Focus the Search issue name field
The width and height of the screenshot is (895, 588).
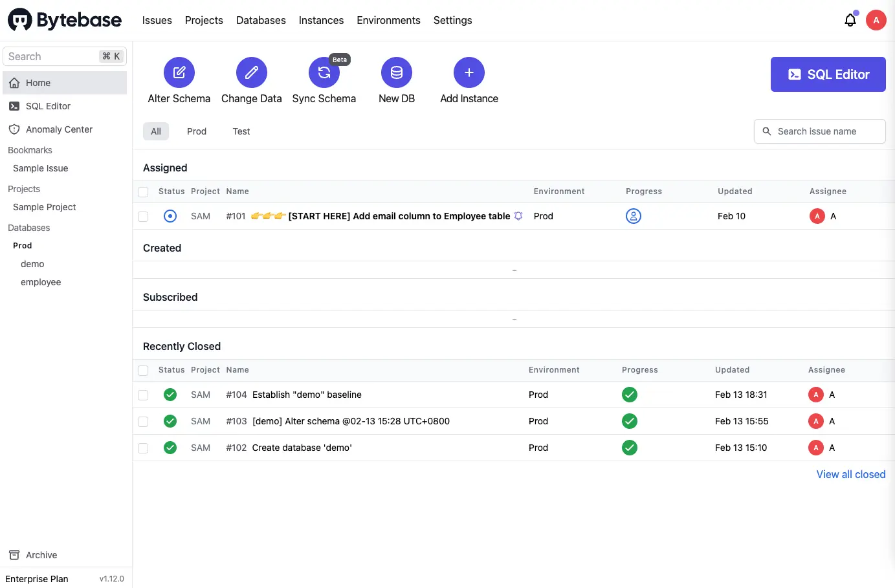click(820, 131)
